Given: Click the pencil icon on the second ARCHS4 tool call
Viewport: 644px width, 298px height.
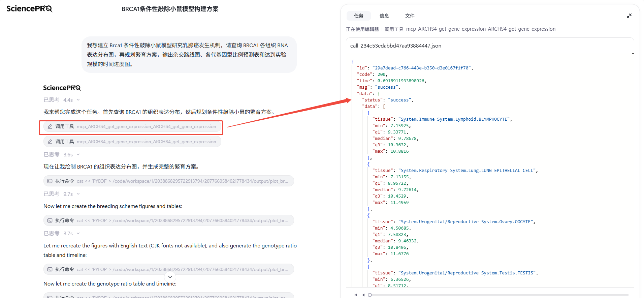Looking at the screenshot, I should point(50,142).
